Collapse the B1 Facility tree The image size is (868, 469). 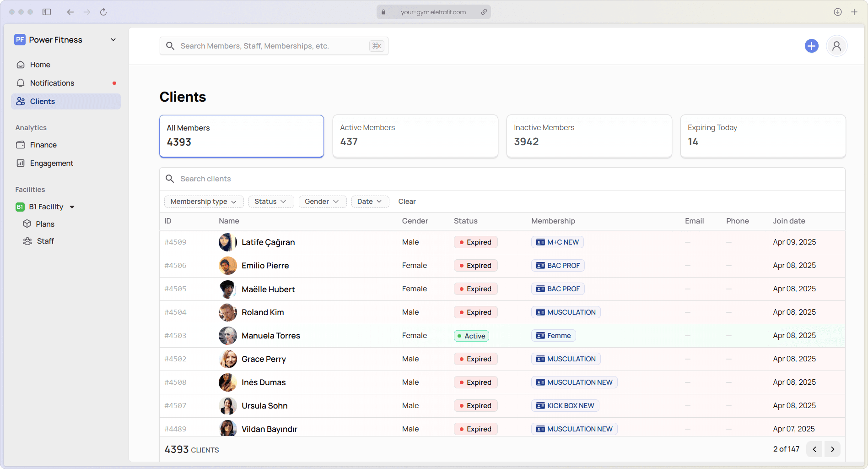(x=72, y=207)
